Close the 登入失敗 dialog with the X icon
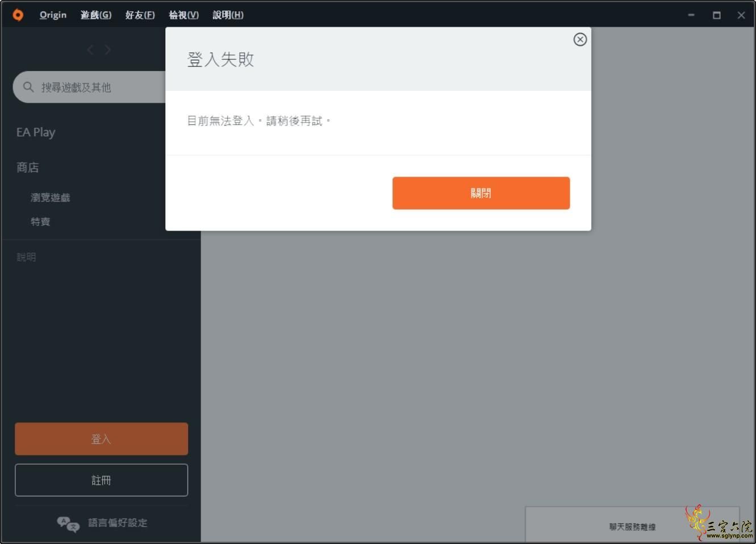 [580, 39]
